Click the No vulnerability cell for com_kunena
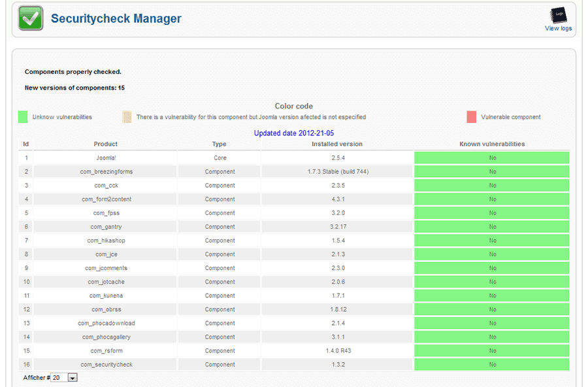This screenshot has height=387, width=588. [492, 295]
